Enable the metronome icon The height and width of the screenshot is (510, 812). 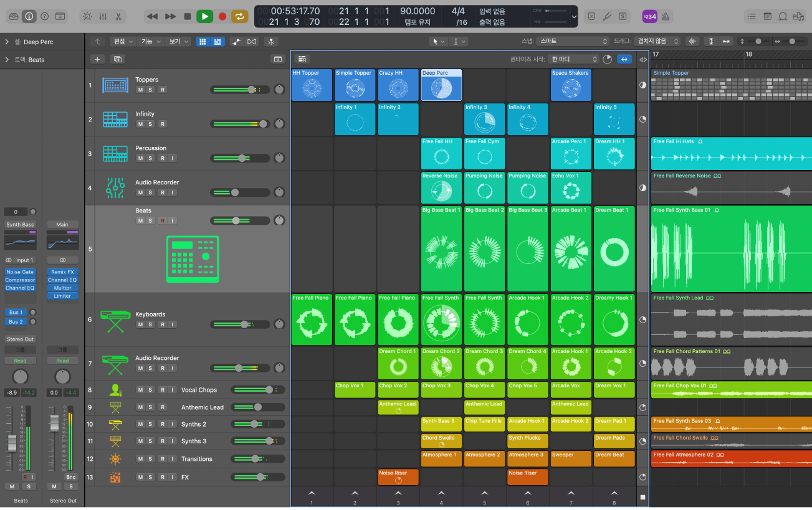(87, 16)
